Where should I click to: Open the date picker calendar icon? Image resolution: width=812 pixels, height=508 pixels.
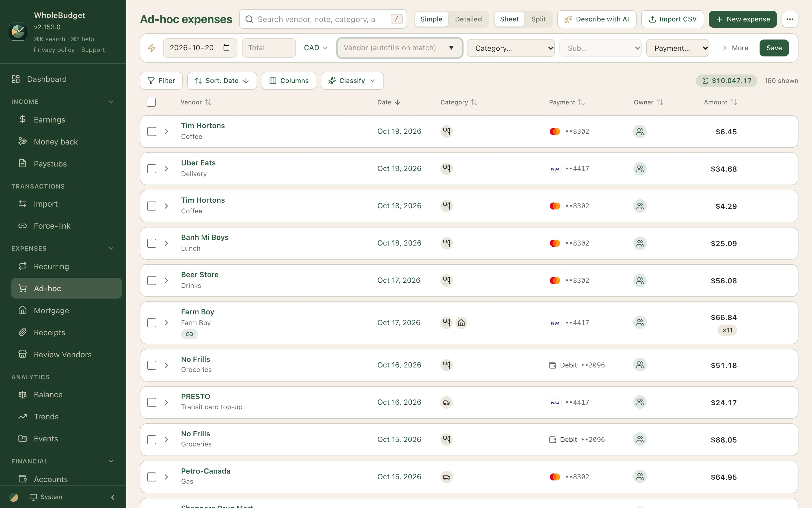click(226, 48)
